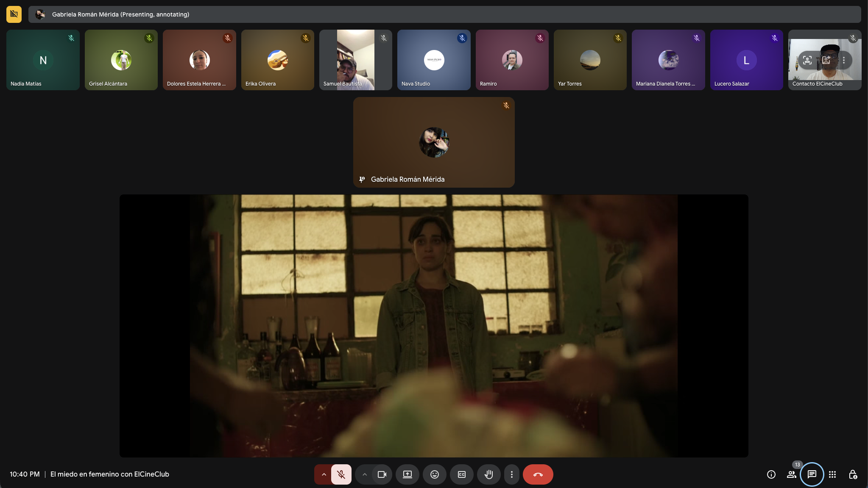868x488 pixels.
Task: Open meeting details info panel
Action: [770, 474]
